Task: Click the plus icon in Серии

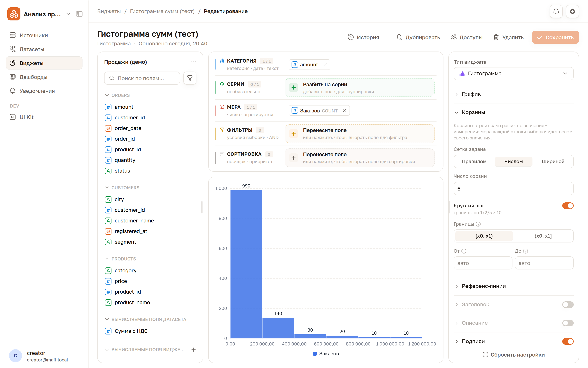Action: (294, 88)
